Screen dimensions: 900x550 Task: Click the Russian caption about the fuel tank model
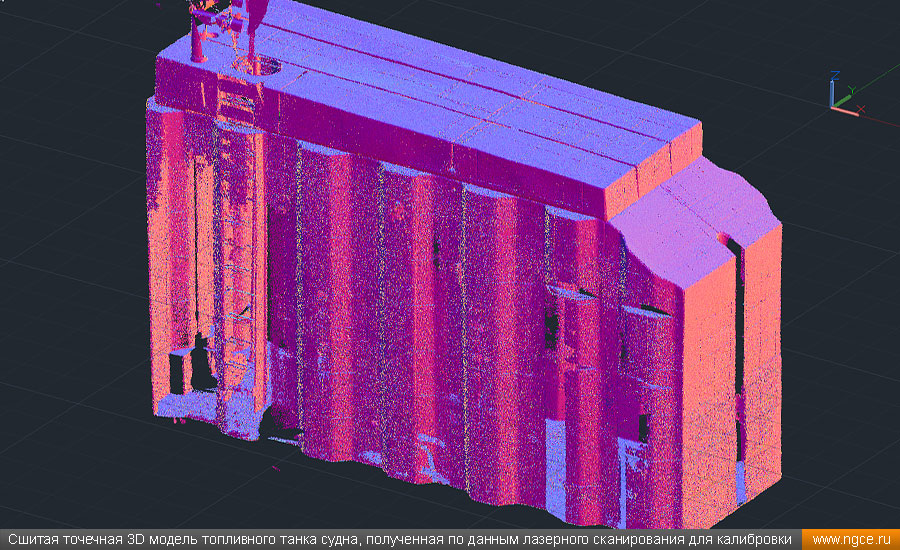click(399, 540)
